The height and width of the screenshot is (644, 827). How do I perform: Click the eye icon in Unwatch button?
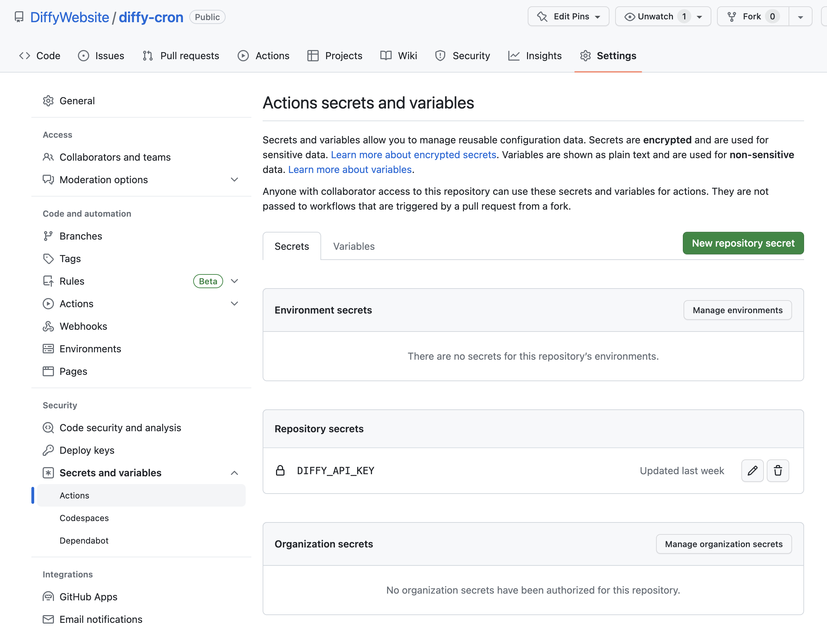(x=629, y=17)
